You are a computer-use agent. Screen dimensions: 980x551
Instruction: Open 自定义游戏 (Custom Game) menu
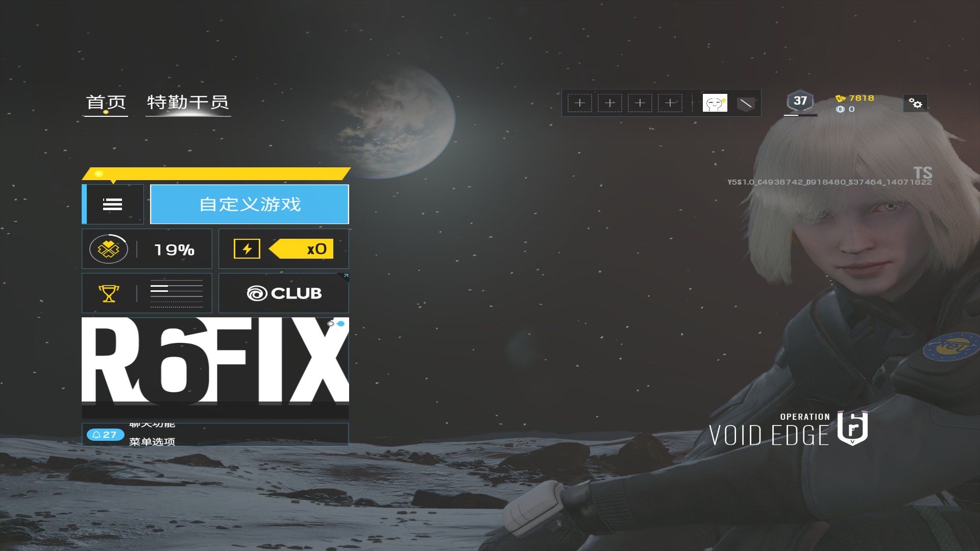[249, 204]
